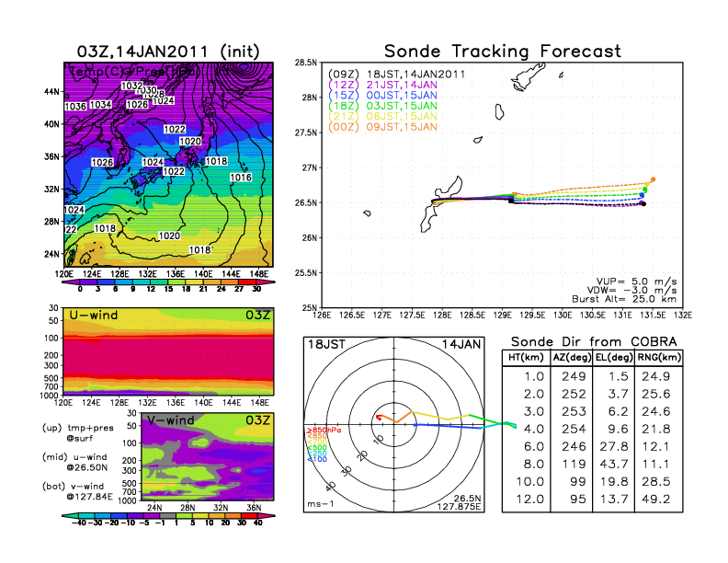
Task: Click the RNG(km) column header
Action: tap(650, 357)
